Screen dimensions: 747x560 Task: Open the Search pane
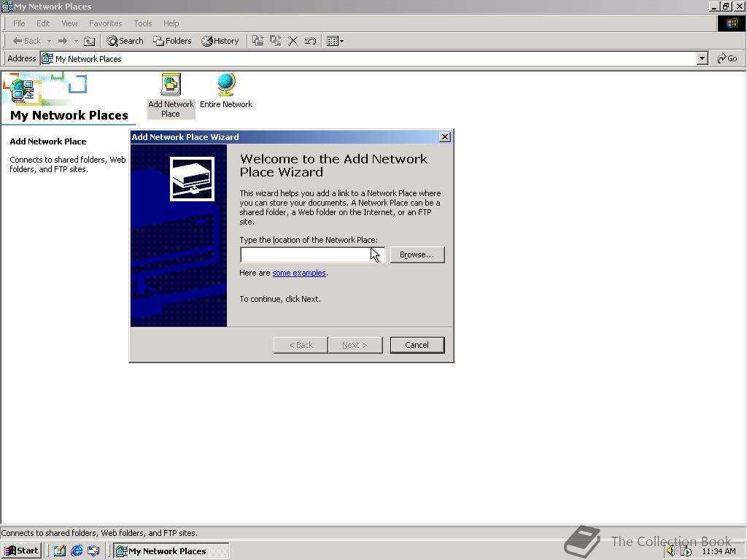coord(125,41)
